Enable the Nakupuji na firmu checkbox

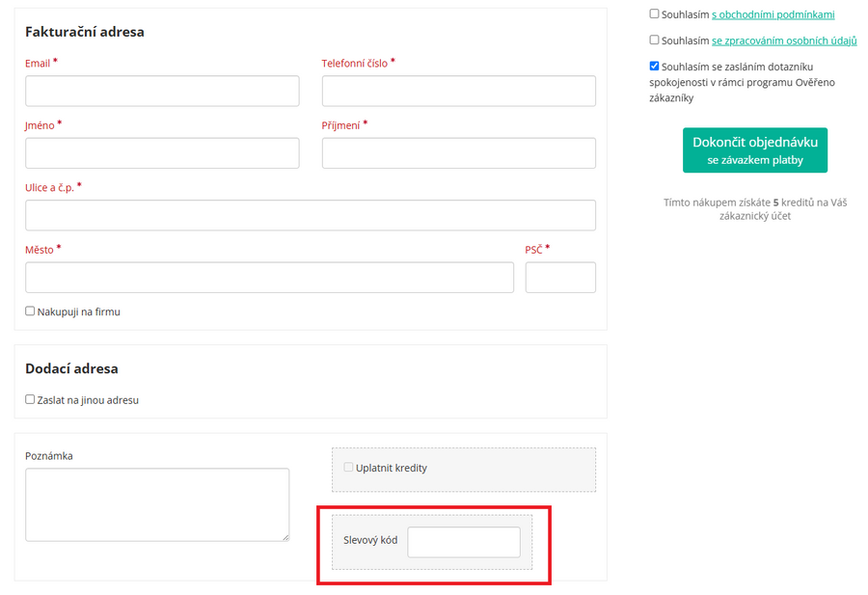[30, 311]
